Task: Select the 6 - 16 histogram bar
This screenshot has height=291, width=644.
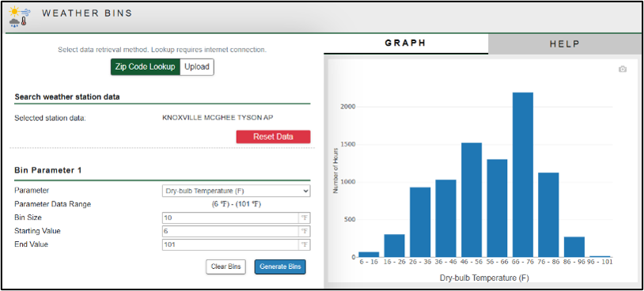Action: point(369,255)
